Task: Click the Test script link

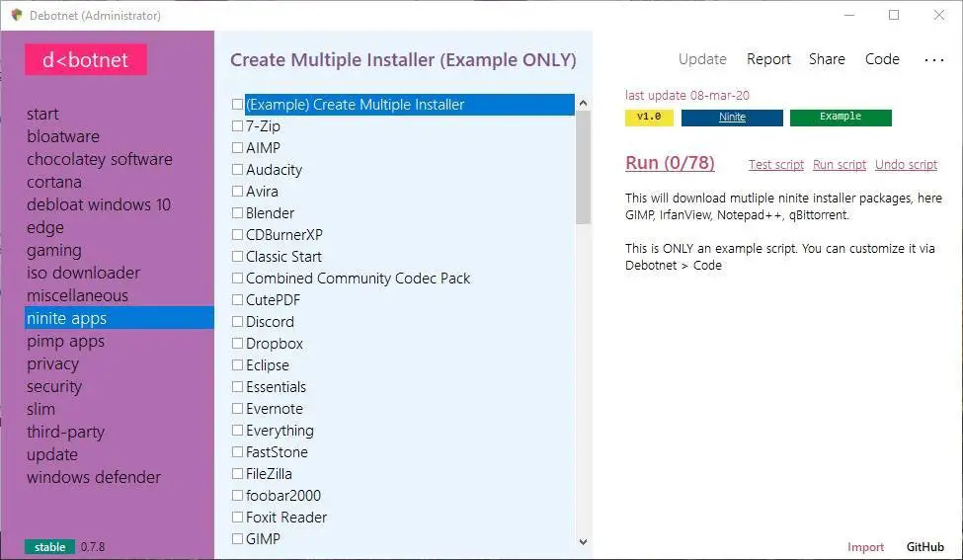Action: coord(776,165)
